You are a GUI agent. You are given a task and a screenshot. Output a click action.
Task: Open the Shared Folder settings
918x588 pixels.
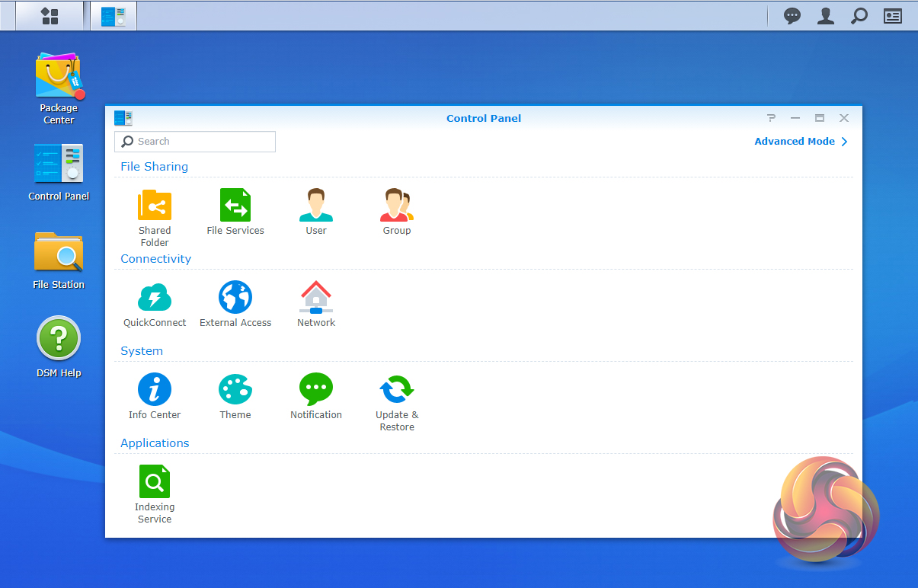(x=155, y=217)
